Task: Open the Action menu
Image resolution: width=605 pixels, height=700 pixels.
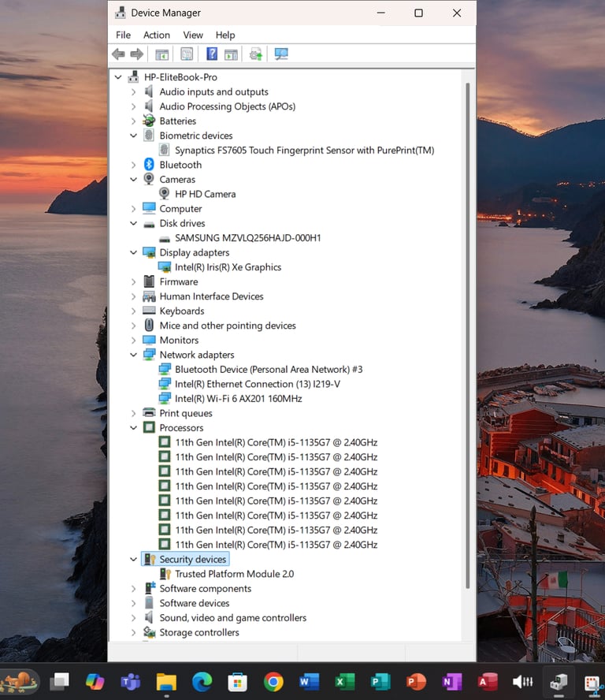Action: coord(156,35)
